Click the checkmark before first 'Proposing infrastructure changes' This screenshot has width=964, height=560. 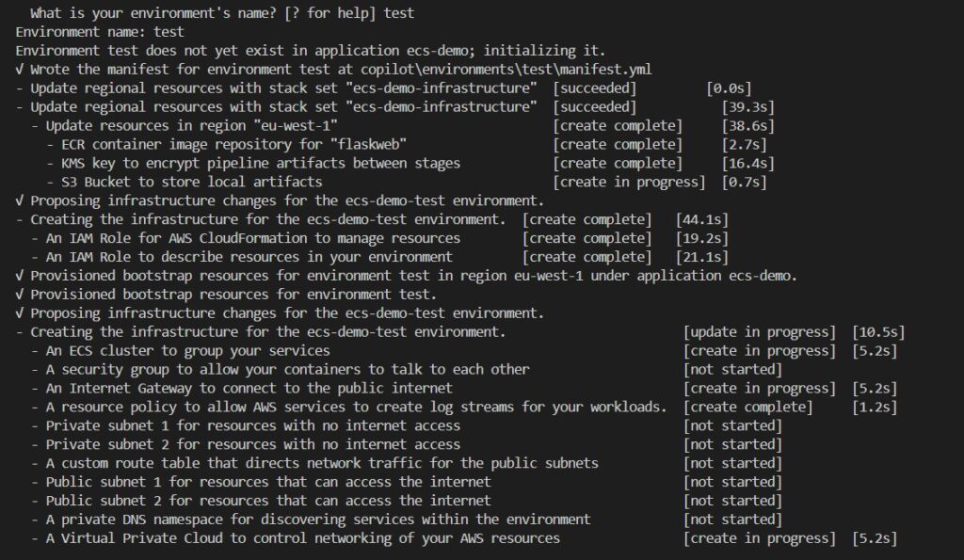coord(20,201)
